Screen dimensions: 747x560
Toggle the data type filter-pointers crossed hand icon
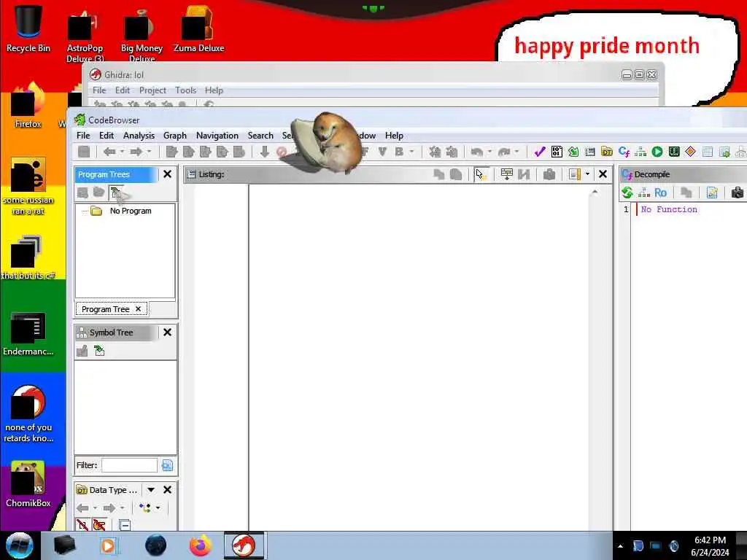[x=99, y=525]
